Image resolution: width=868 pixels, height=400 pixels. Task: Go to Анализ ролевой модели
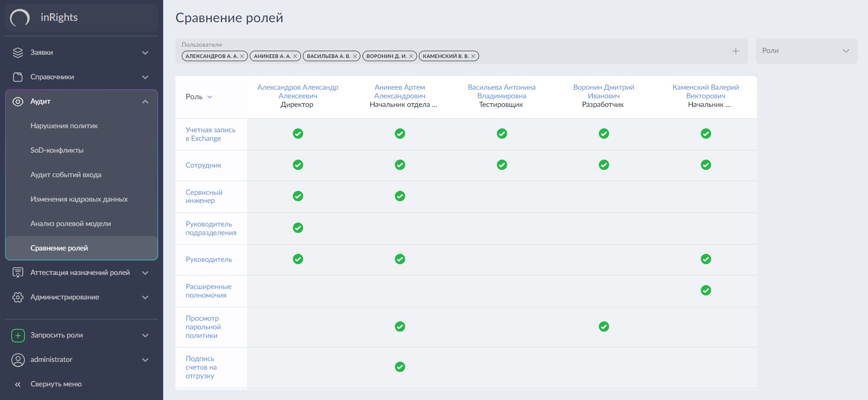pos(70,224)
